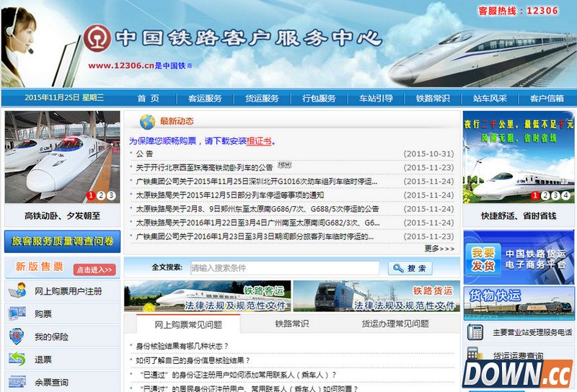Click the 点击进入>> button beside 新版售票
This screenshot has width=577, height=392.
[x=94, y=269]
